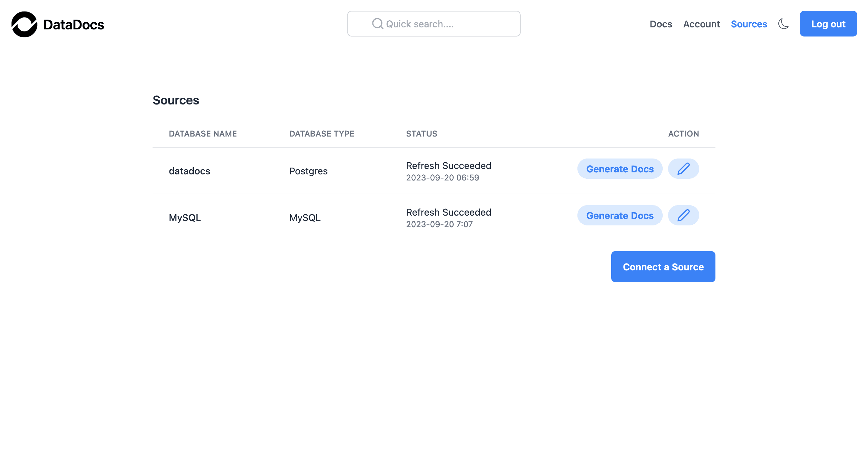Image resolution: width=868 pixels, height=463 pixels.
Task: Switch to the Sources navigation item
Action: (749, 24)
